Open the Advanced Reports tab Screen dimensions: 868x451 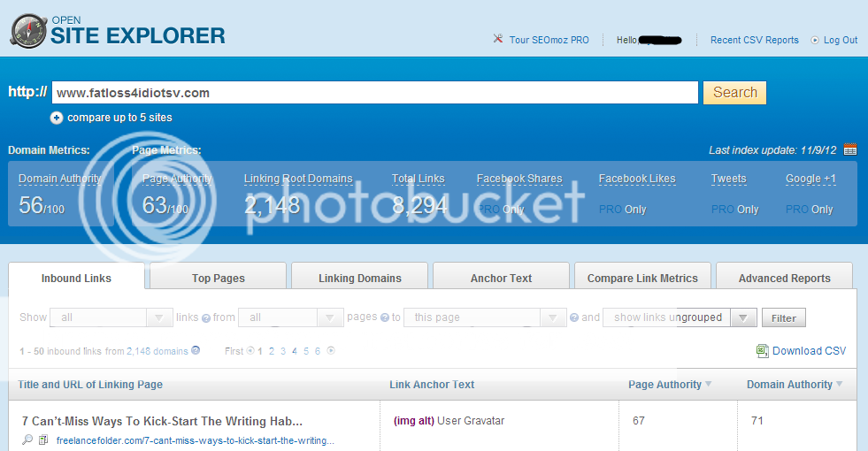click(x=785, y=278)
